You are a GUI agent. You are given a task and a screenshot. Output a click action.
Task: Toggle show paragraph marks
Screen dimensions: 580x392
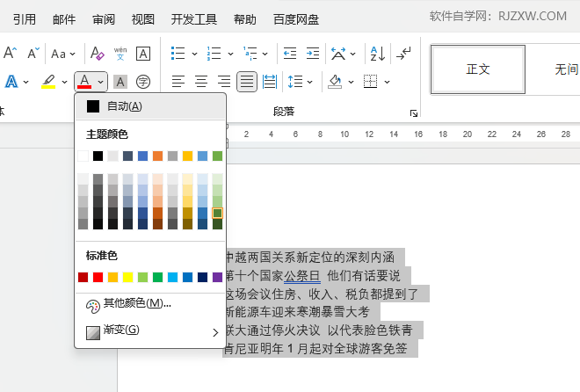point(403,54)
